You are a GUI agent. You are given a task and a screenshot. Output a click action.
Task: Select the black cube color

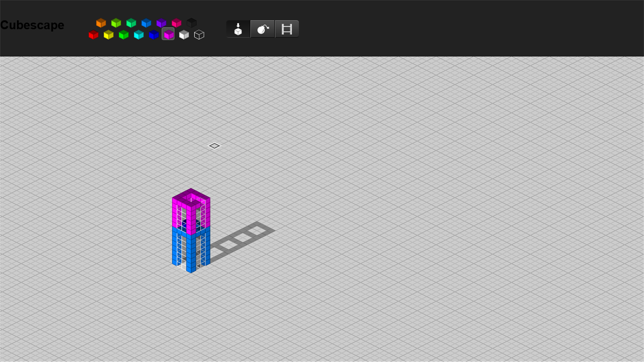tap(192, 23)
